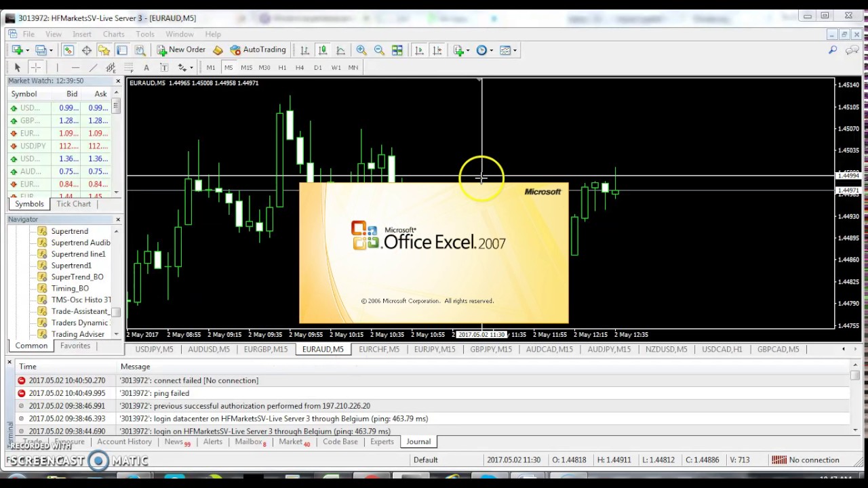
Task: Open the search magnifier at toolbar right
Action: 833,50
